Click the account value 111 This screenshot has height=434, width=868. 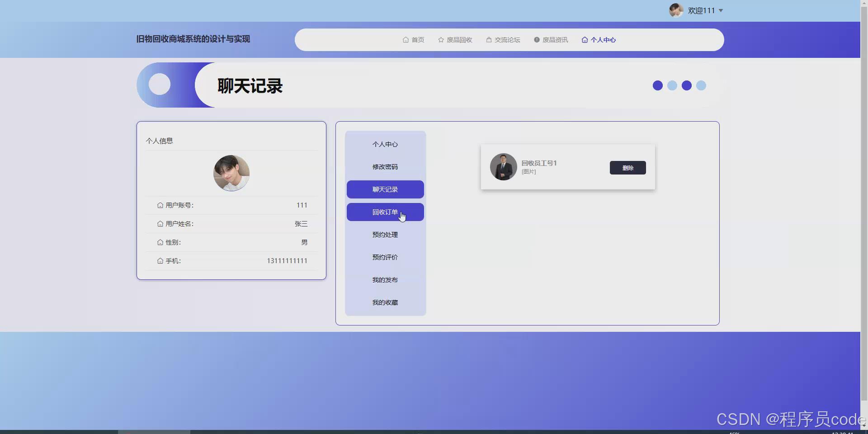(x=302, y=205)
